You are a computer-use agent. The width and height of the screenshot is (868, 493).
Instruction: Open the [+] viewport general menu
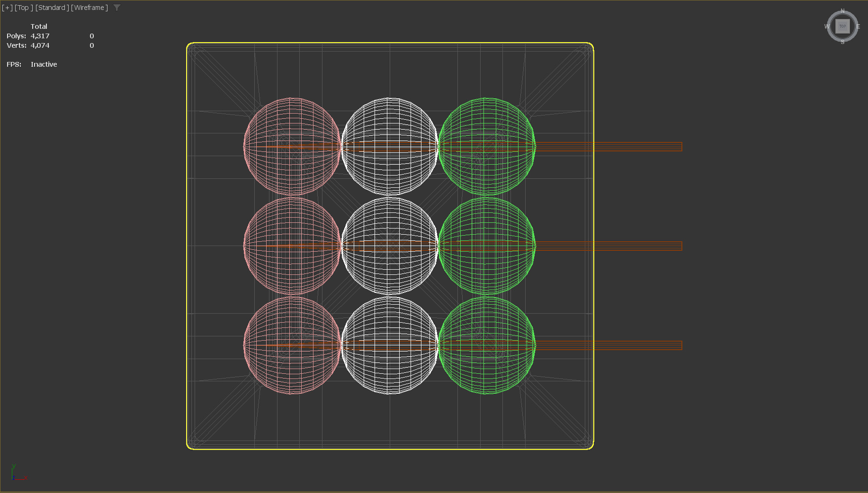coord(7,8)
